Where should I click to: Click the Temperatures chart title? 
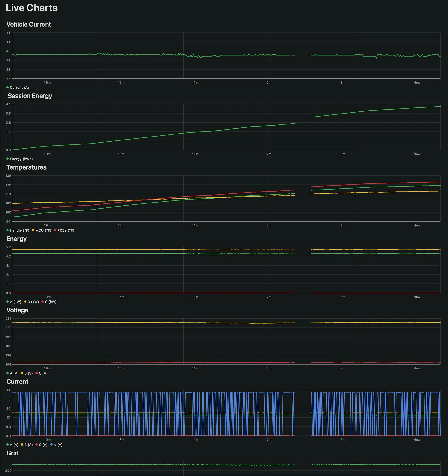click(26, 167)
